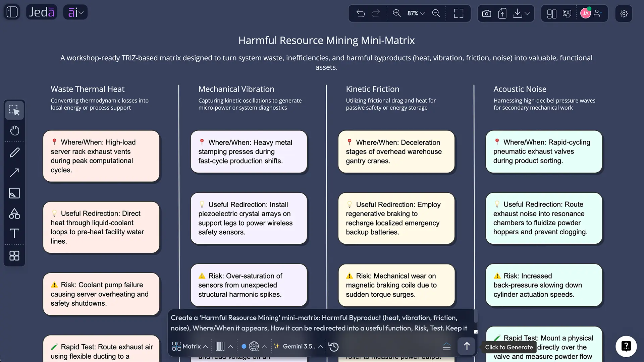Viewport: 644px width, 362px height.
Task: Zoom in on the canvas
Action: (x=397, y=13)
